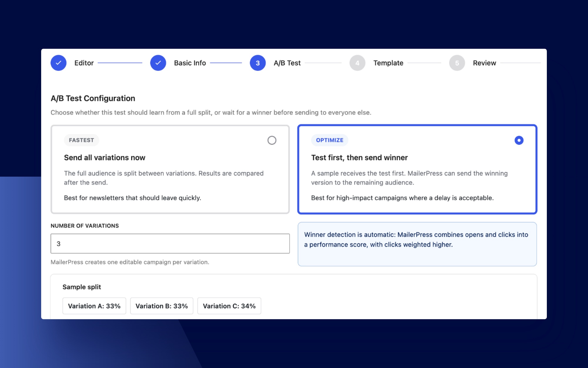Click 'Best for high-impact campaigns' text
The image size is (588, 368).
click(x=402, y=198)
